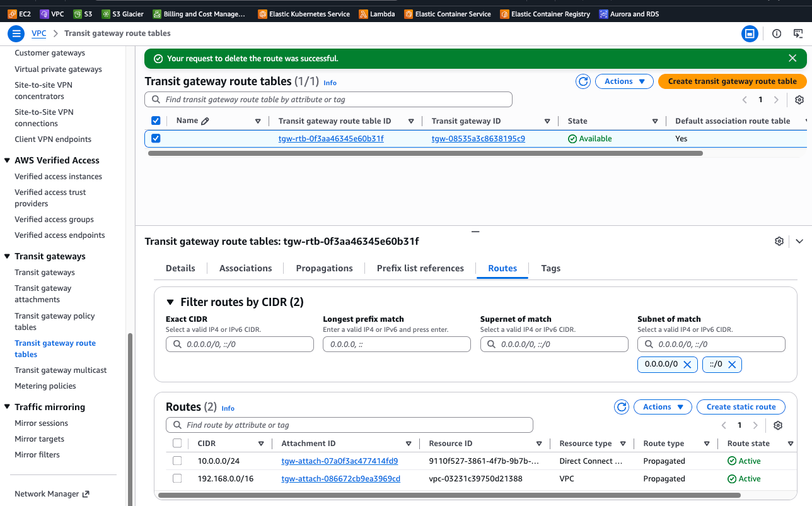Click Create static route button

741,407
